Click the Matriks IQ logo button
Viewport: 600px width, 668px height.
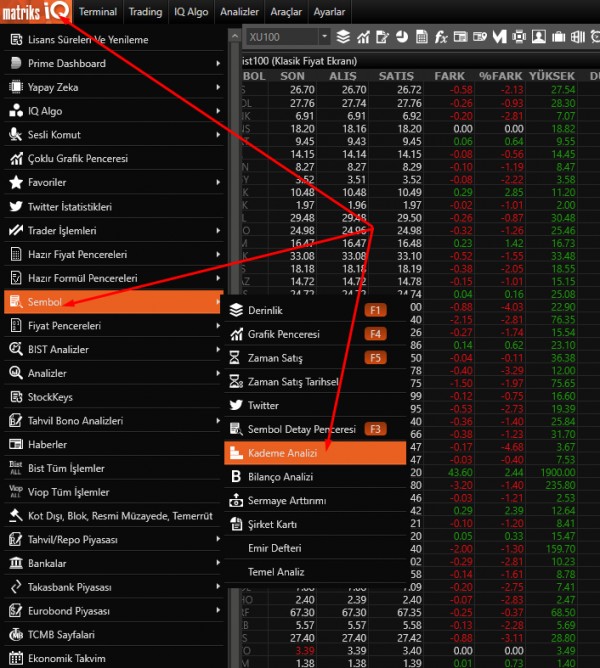pos(36,12)
